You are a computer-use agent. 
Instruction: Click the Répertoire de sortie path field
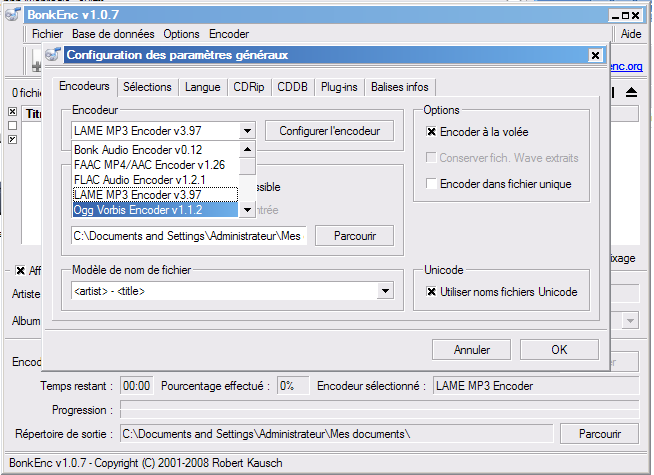(x=337, y=434)
